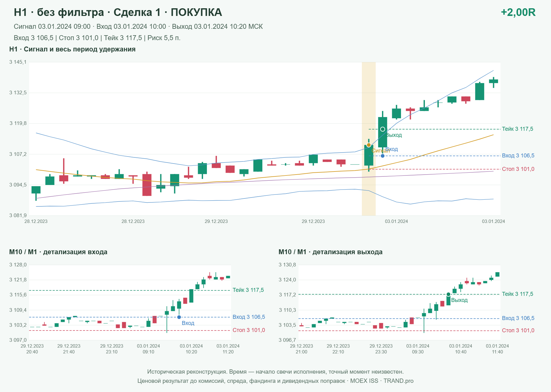
Task: Click "Тейк 3 117,5" label in entry detail chart
Action: point(248,290)
